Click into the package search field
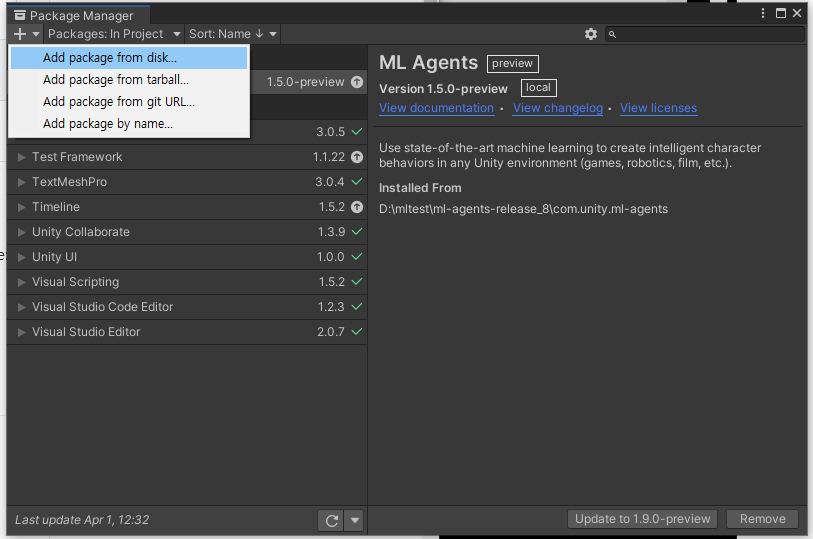The height and width of the screenshot is (539, 813). click(704, 34)
